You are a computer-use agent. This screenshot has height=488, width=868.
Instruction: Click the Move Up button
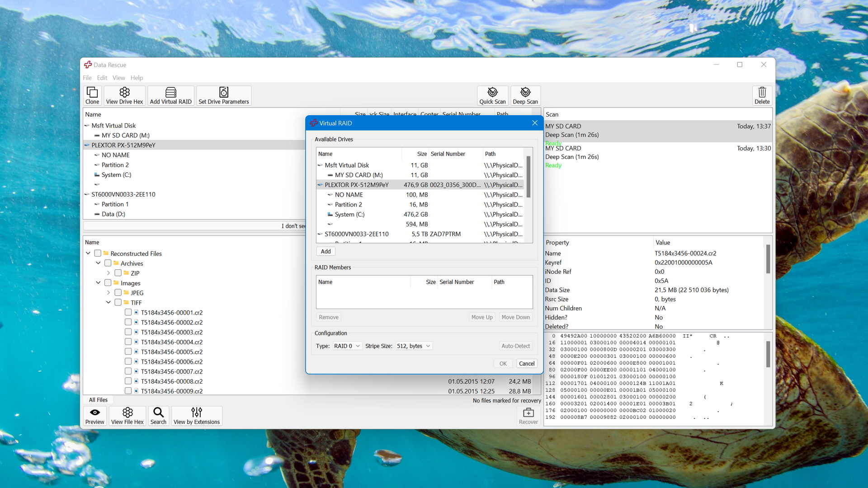point(482,317)
